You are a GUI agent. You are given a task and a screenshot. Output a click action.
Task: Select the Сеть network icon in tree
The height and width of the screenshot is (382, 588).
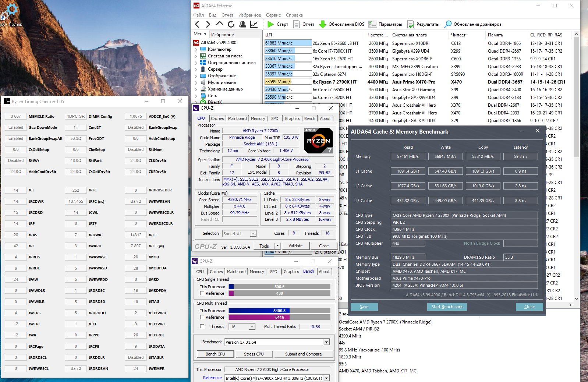click(x=203, y=96)
